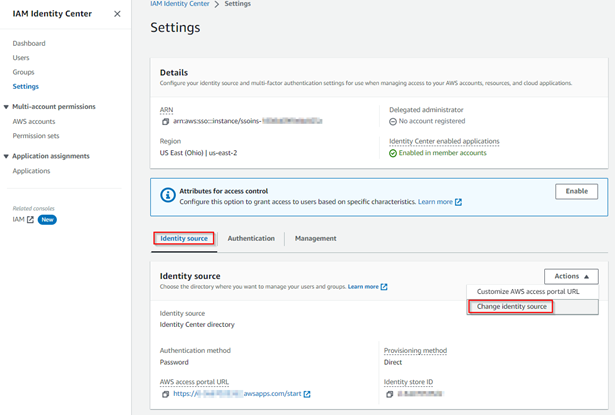This screenshot has height=415, width=615.
Task: Copy the ARN value icon
Action: pos(166,122)
